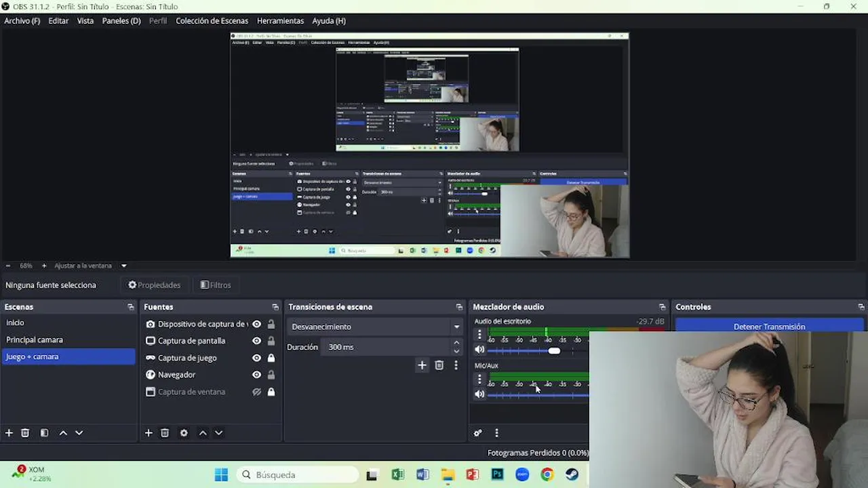This screenshot has width=868, height=488.
Task: Open the Ayuda menu
Action: (329, 21)
